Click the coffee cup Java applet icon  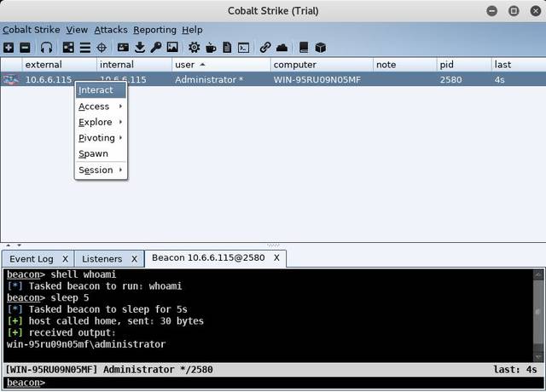[x=211, y=48]
